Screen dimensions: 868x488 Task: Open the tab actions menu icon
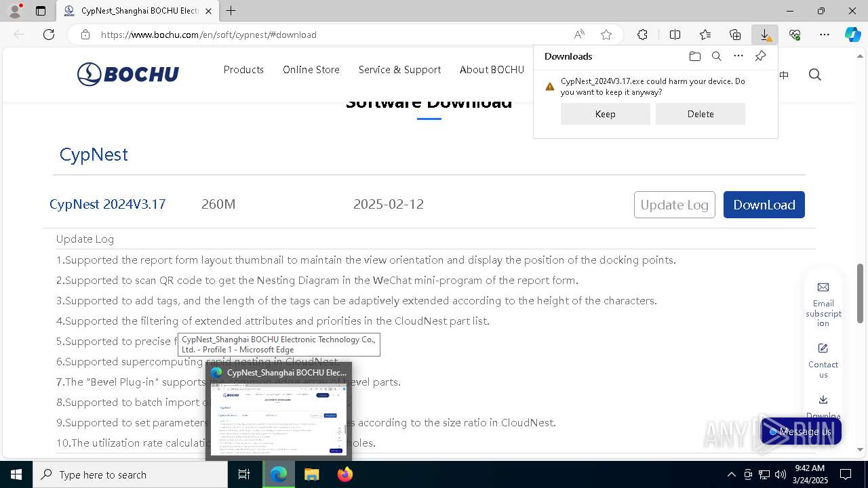click(x=41, y=11)
